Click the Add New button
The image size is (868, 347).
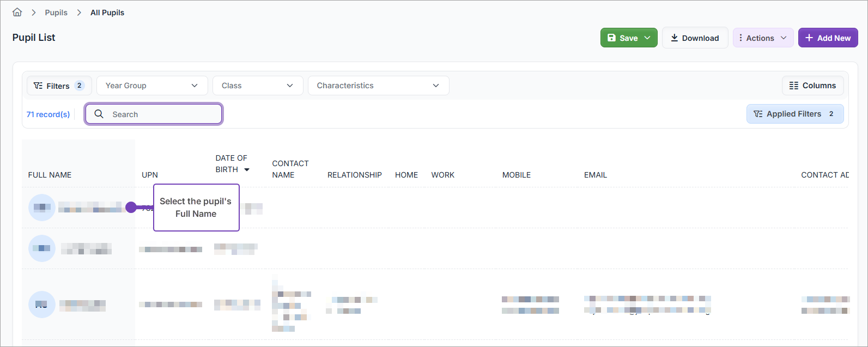828,38
